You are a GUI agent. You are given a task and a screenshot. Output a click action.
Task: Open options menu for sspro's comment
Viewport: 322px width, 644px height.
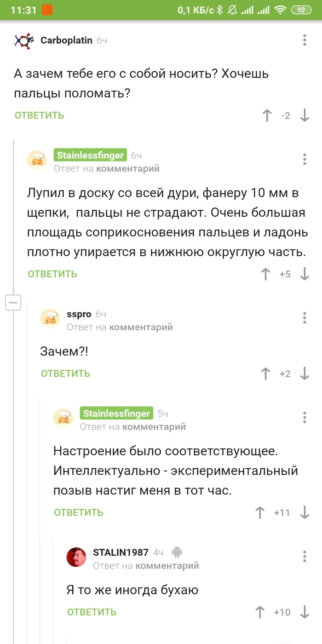pos(305,317)
